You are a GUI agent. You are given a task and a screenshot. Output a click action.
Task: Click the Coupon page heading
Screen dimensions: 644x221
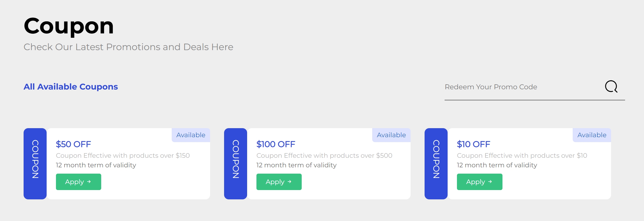[69, 26]
